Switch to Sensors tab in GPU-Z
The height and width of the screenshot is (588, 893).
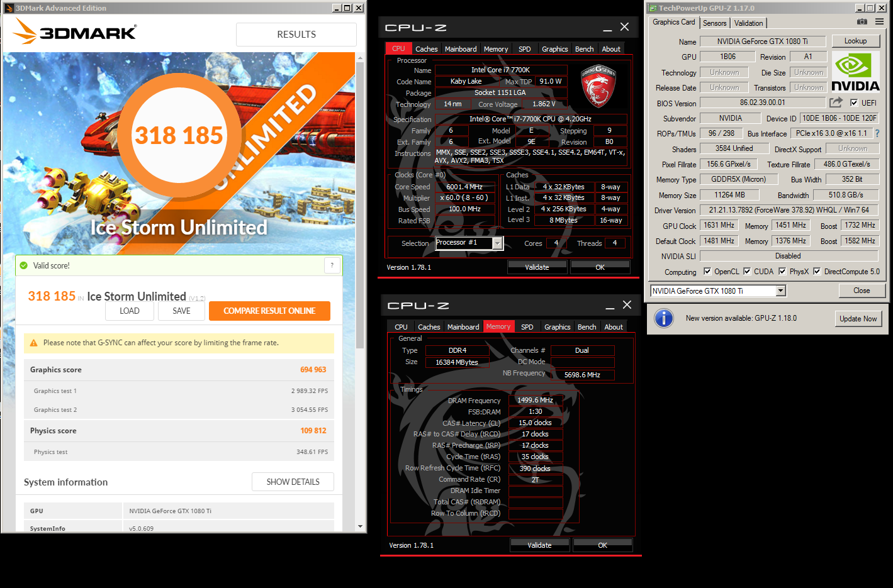pyautogui.click(x=715, y=23)
